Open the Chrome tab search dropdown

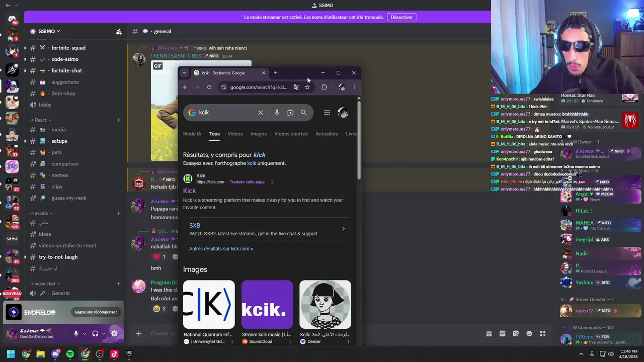(x=184, y=73)
